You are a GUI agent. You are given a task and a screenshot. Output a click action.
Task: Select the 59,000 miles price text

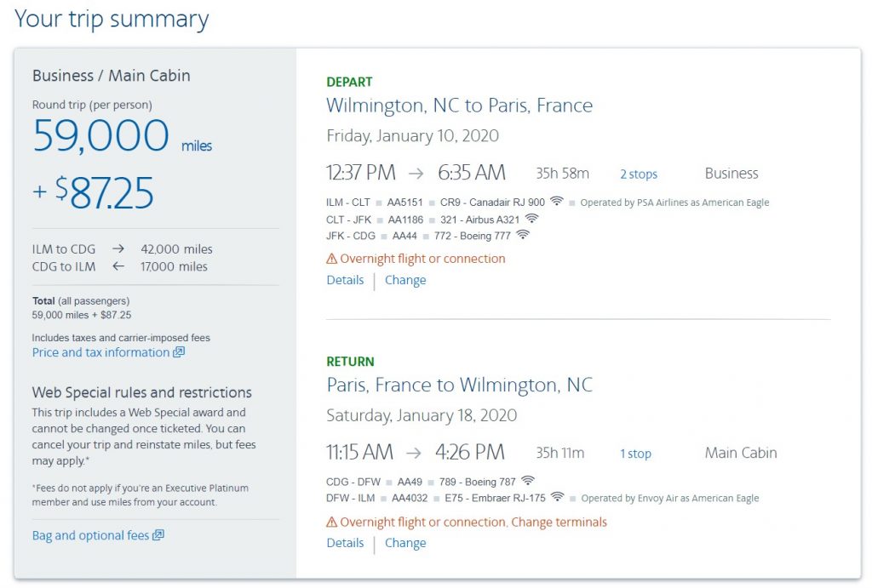(101, 136)
